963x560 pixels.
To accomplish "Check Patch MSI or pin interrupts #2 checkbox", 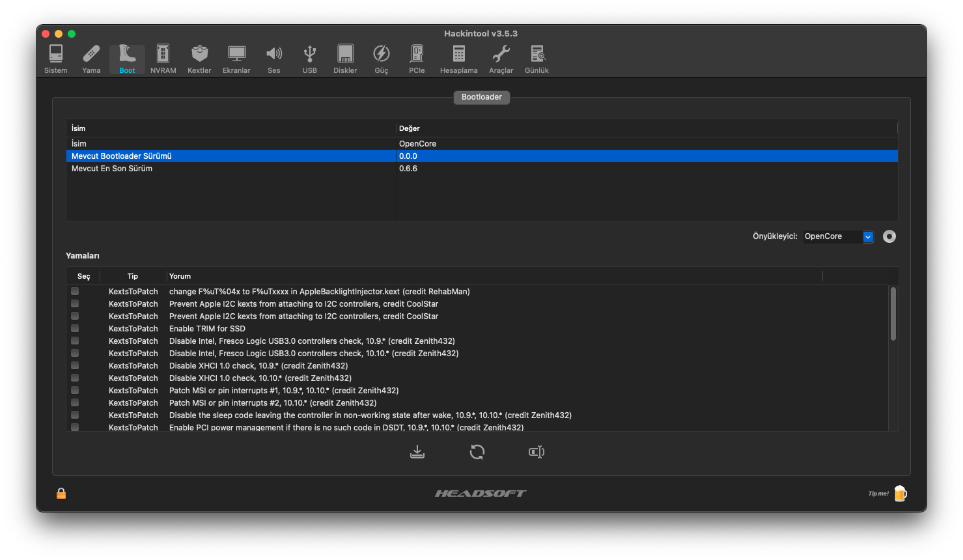I will tap(75, 402).
